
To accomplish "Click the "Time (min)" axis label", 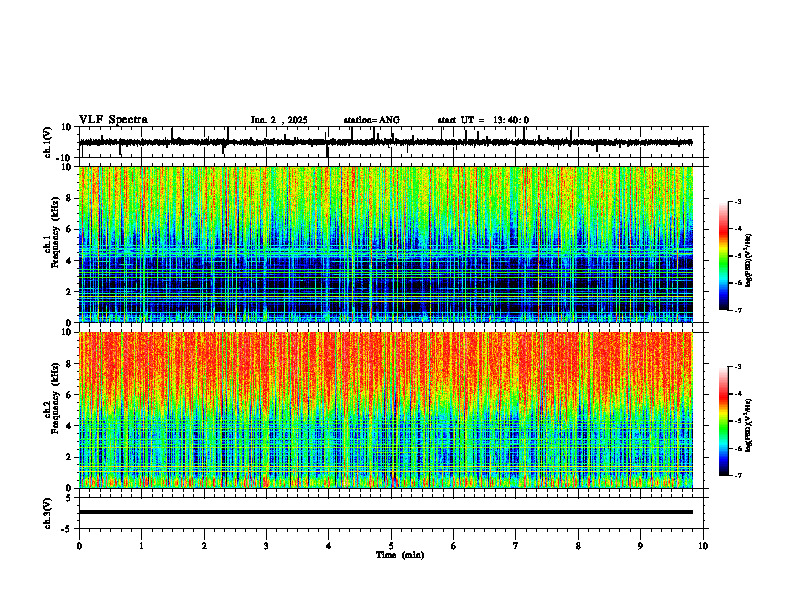I will pyautogui.click(x=400, y=555).
